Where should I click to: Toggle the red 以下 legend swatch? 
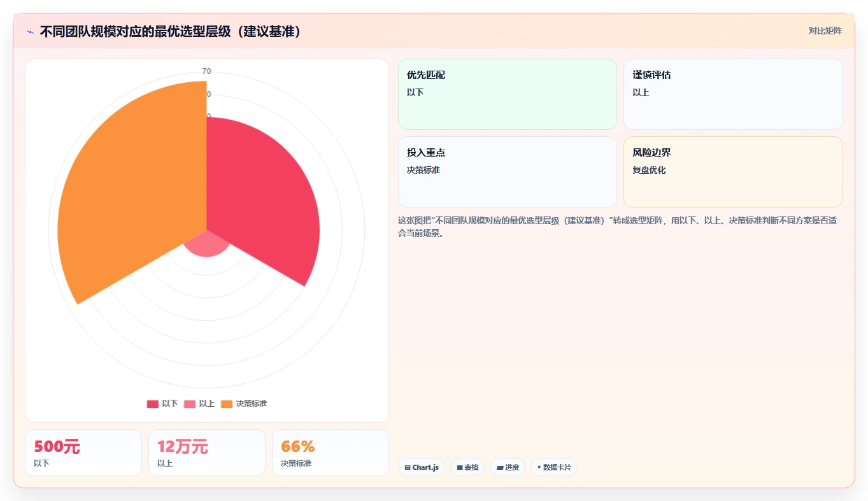click(153, 404)
